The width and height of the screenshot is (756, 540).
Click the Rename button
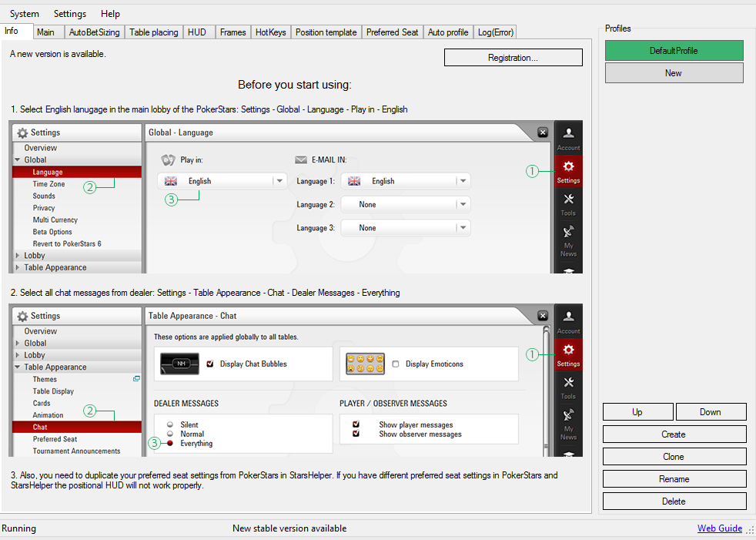click(674, 478)
